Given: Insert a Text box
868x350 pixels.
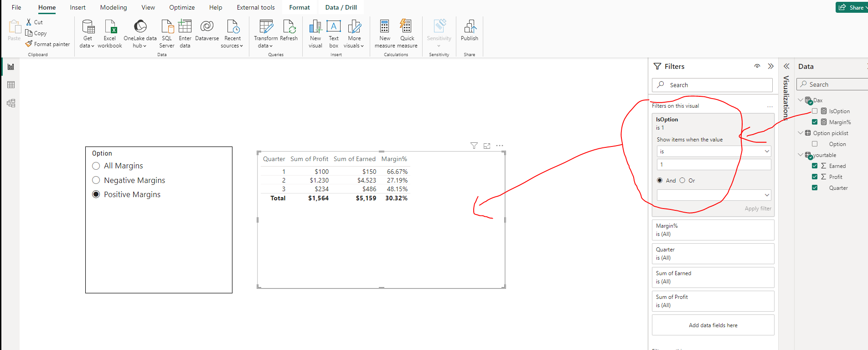Looking at the screenshot, I should point(334,34).
